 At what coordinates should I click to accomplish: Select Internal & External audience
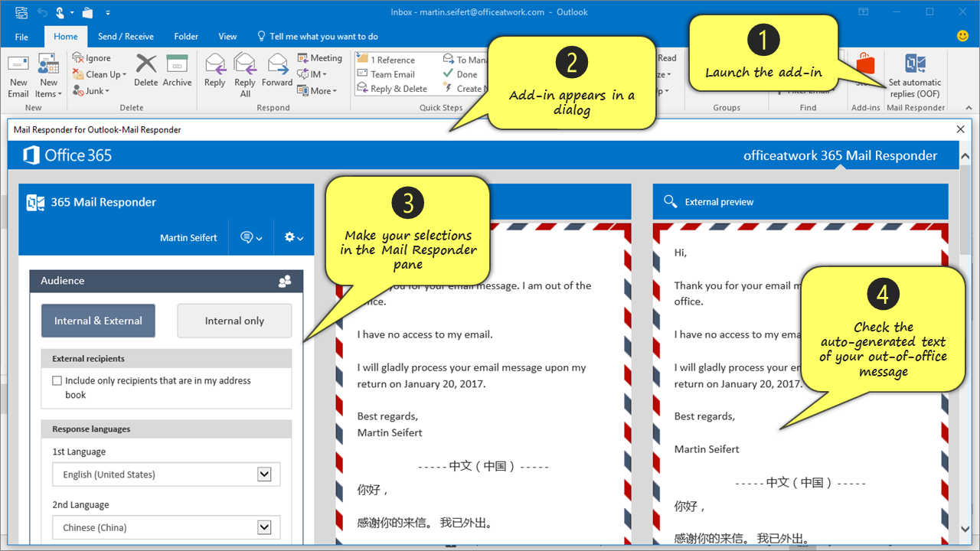(x=98, y=321)
